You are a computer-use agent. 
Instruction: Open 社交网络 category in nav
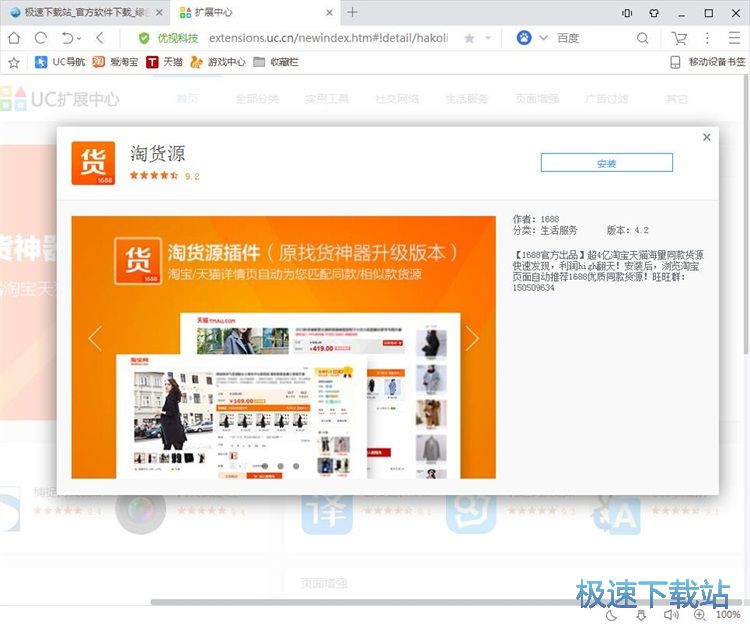point(397,99)
